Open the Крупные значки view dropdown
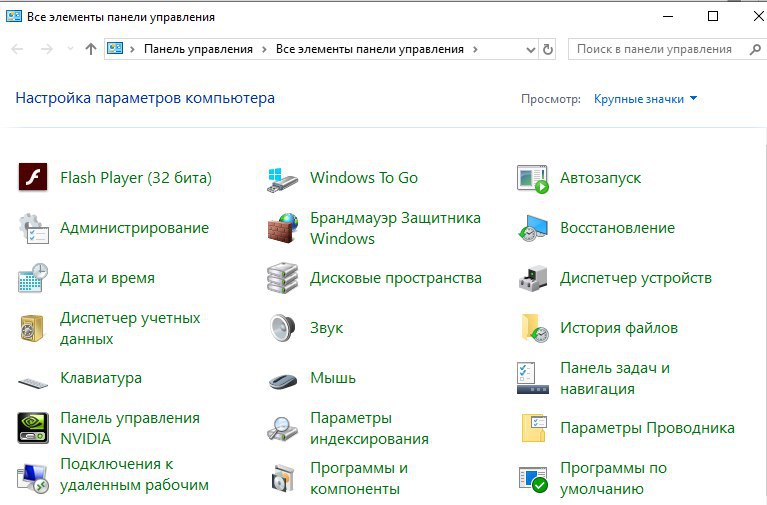The width and height of the screenshot is (767, 505). coord(645,99)
